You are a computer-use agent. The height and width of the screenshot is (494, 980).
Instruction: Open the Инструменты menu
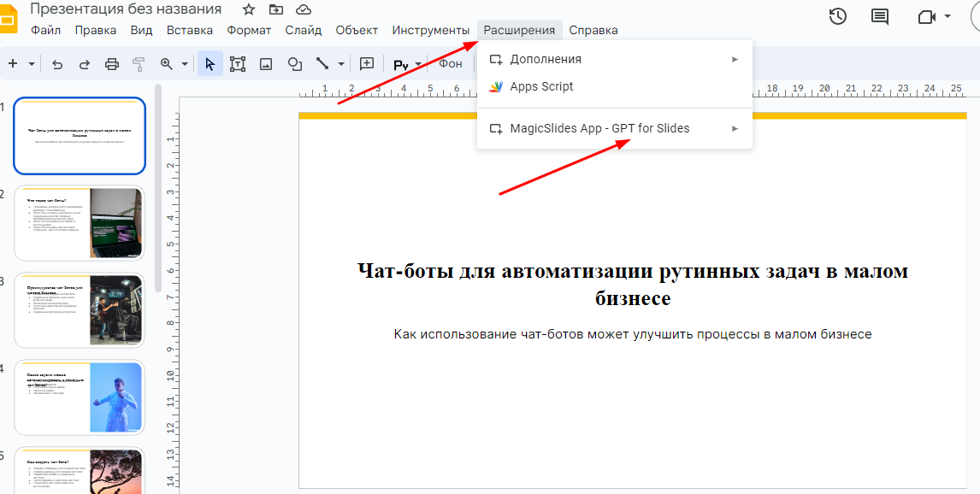pyautogui.click(x=431, y=30)
